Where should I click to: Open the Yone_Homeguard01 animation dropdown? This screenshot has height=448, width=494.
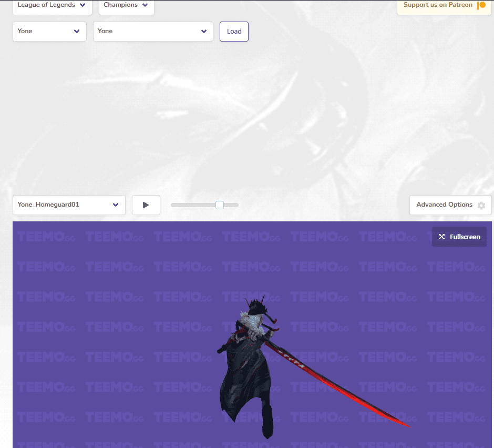69,205
